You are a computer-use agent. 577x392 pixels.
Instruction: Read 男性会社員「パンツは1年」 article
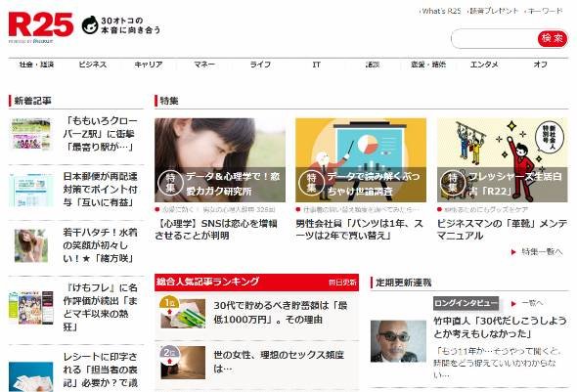[360, 230]
